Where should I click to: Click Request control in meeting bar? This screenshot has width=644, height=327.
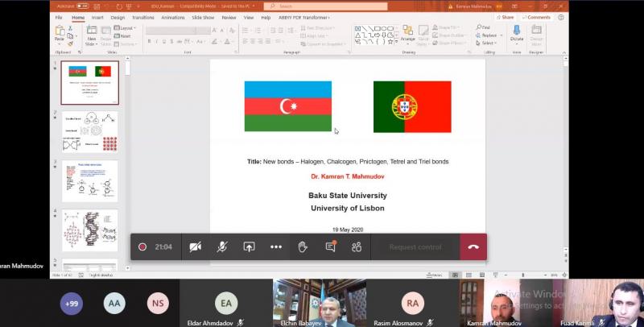[x=415, y=247]
